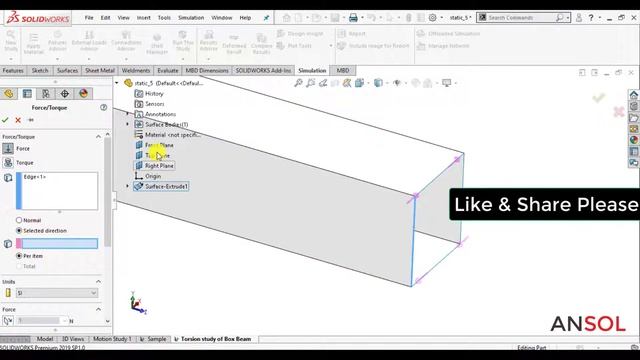Switch to the Sketch ribbon tab
Screen dimensions: 640x360
pos(40,71)
